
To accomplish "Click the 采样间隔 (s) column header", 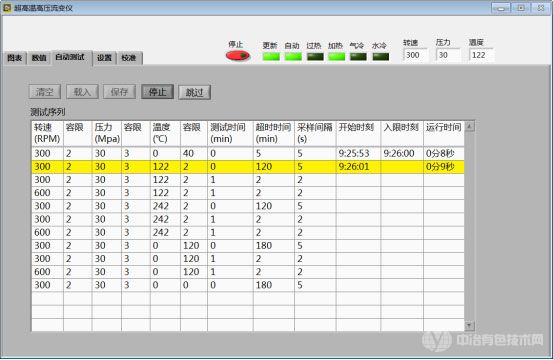I will tap(315, 133).
